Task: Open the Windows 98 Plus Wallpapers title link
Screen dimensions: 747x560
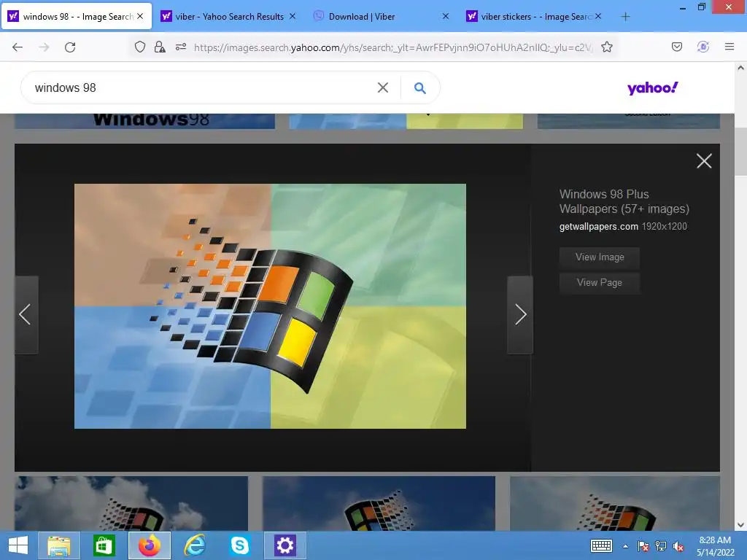Action: pos(624,201)
